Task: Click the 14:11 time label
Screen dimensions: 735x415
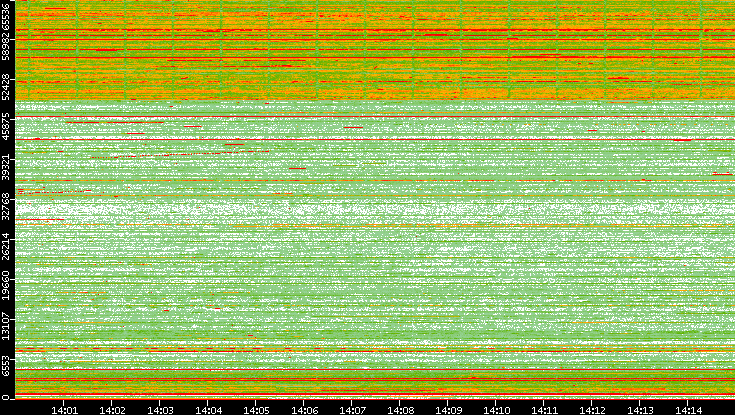Action: click(544, 410)
